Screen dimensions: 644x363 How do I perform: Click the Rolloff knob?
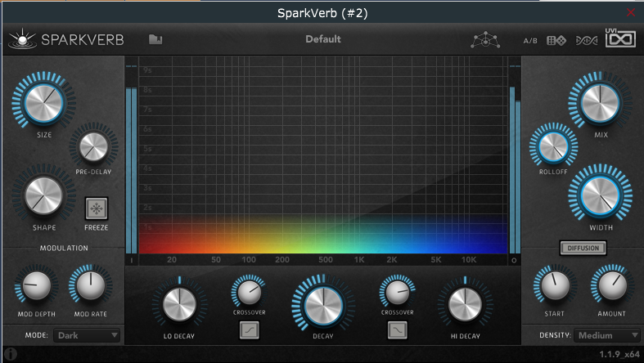(x=553, y=147)
